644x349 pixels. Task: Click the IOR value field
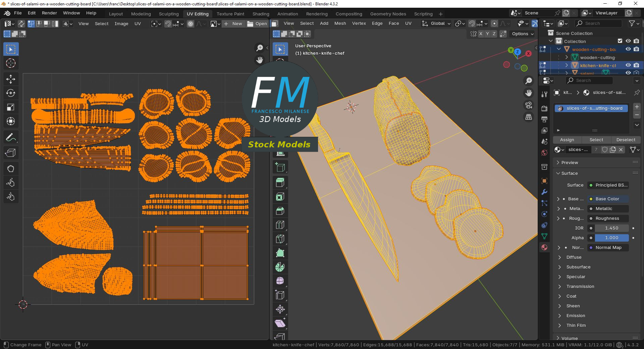click(x=612, y=228)
